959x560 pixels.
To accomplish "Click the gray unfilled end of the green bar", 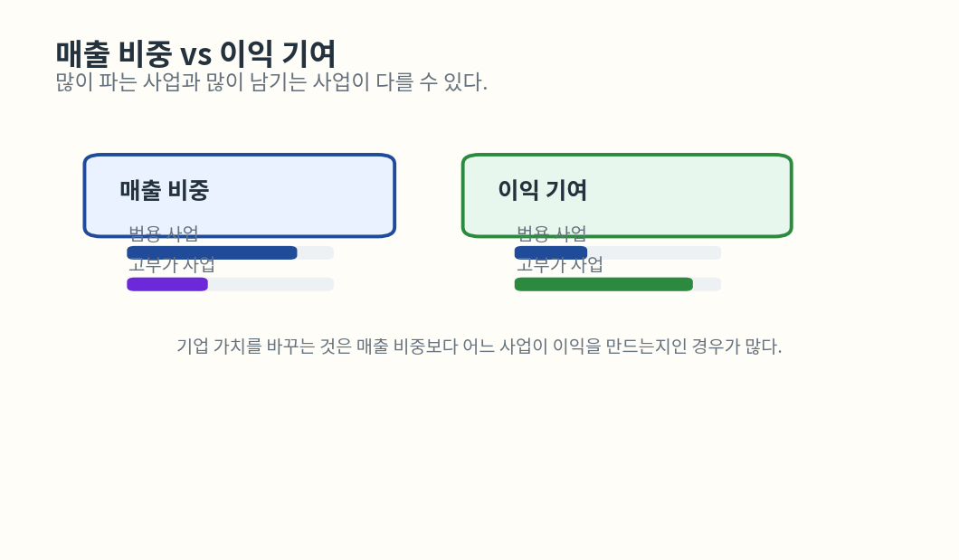I will click(707, 284).
